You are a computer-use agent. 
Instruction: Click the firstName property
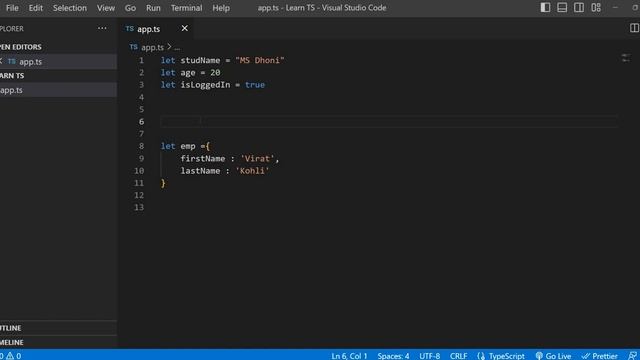pos(203,158)
